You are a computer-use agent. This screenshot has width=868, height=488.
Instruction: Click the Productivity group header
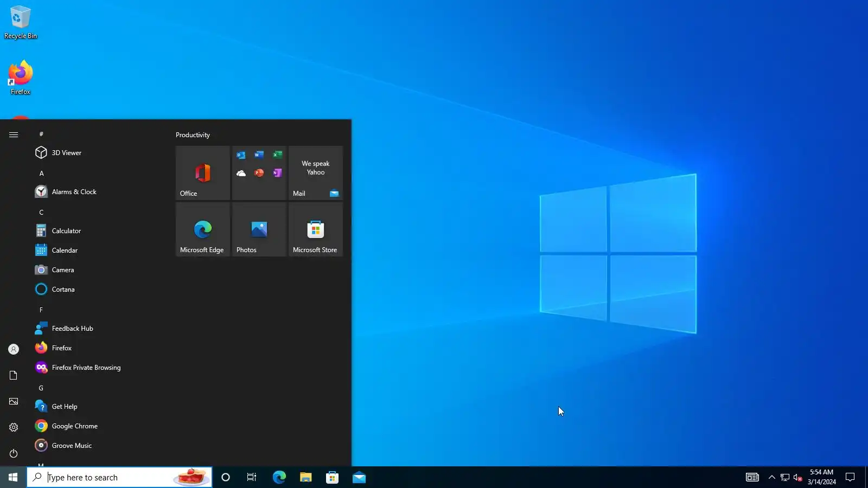pyautogui.click(x=193, y=135)
